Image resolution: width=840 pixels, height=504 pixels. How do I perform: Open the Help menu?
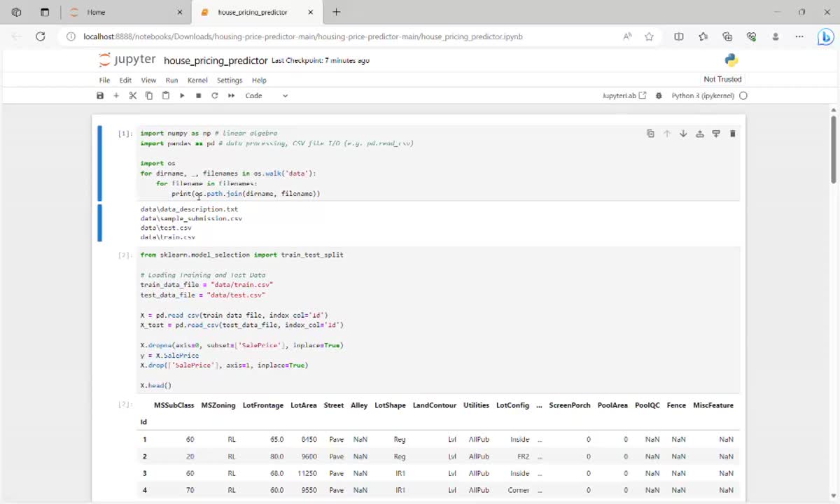[x=259, y=80]
